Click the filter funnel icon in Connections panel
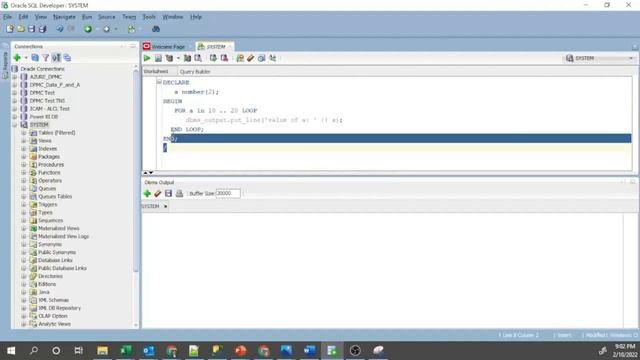Viewport: 640px width, 360px height. click(x=46, y=58)
